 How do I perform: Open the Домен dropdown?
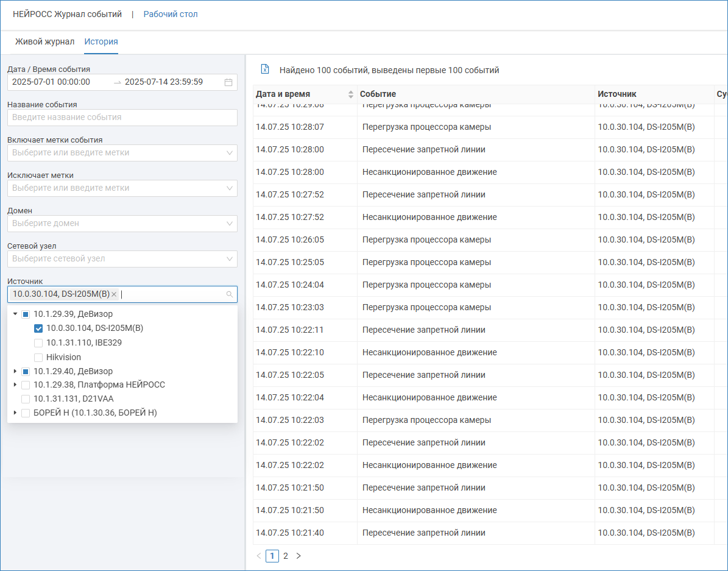(122, 224)
